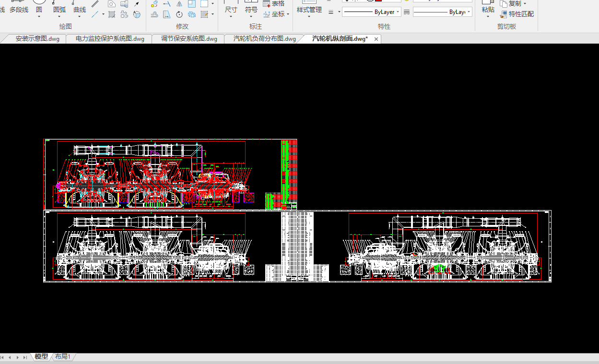Expand the black ByLayer linetype dropdown

click(399, 12)
